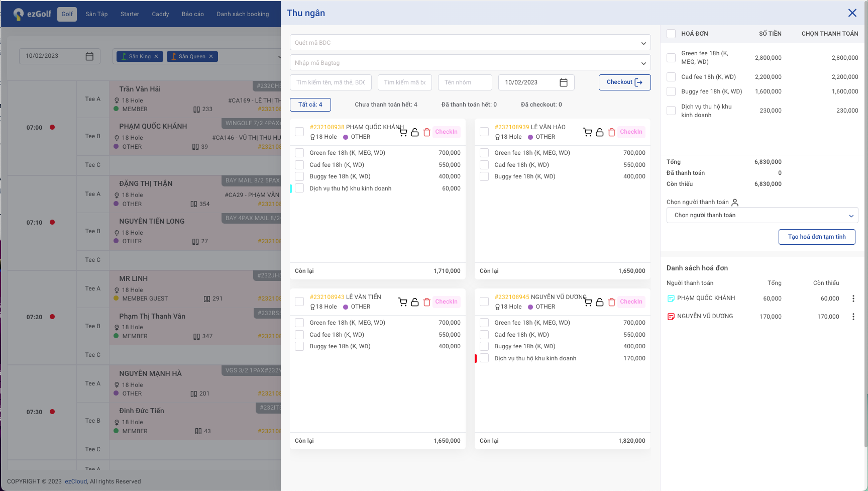Viewport: 868px width, 491px height.
Task: Click CheckIn on Lê Văn Hào card
Action: click(631, 132)
